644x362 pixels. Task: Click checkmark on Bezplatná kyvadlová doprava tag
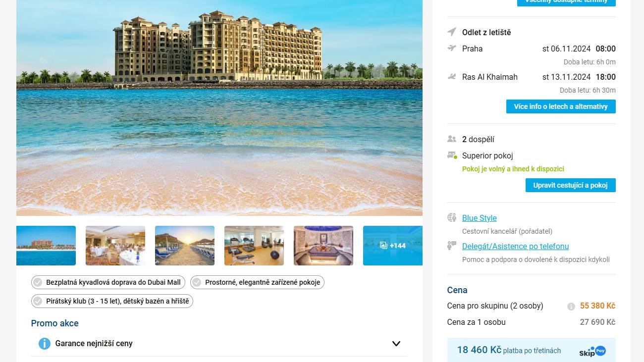[38, 282]
